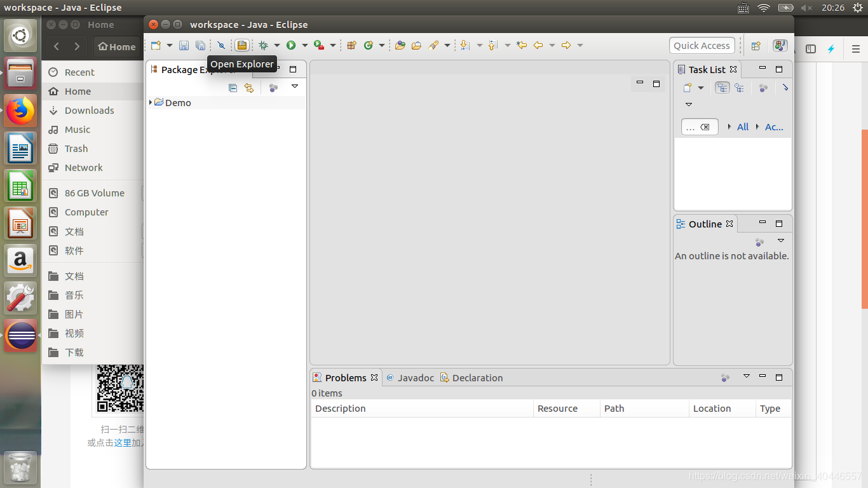This screenshot has width=868, height=488.
Task: Toggle Categorized view in Task List
Action: point(722,88)
